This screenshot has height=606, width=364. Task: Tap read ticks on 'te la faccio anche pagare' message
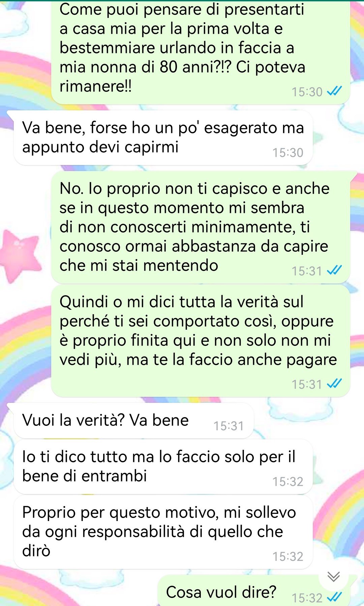pos(335,384)
